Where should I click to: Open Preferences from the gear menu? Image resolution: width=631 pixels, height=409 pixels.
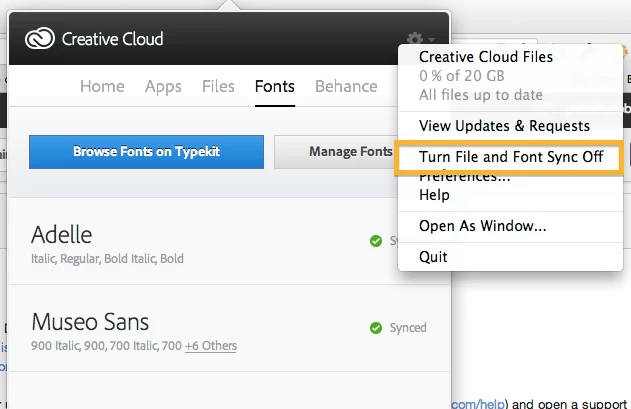[x=464, y=177]
